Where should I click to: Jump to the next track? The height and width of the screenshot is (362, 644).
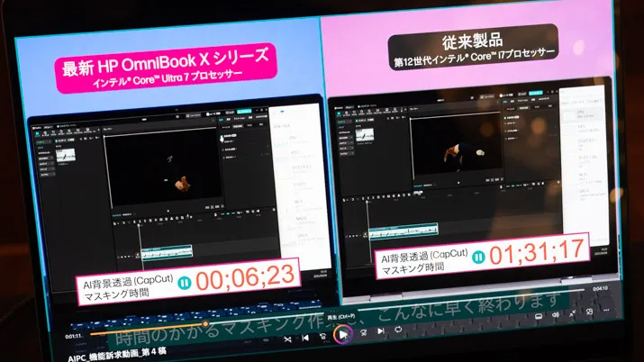(381, 330)
